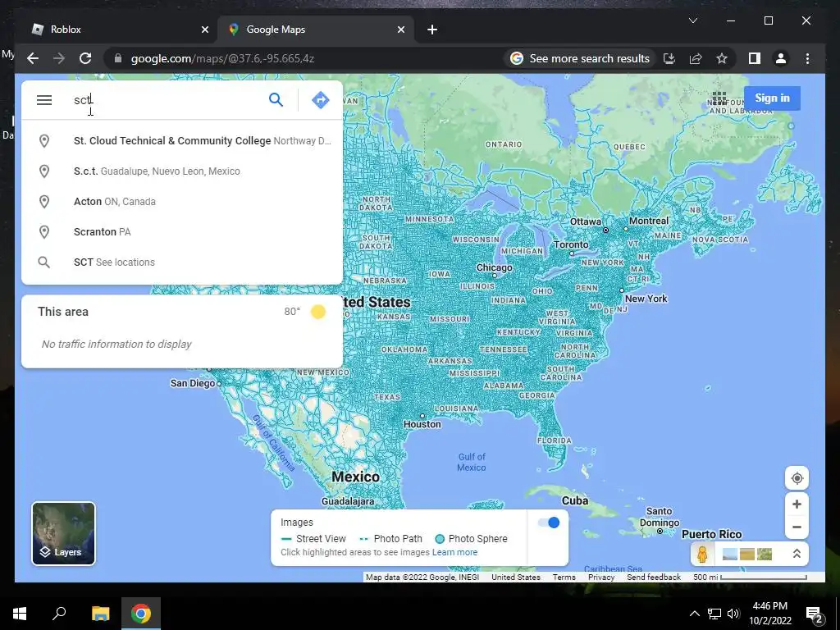Screen dimensions: 840x630
Task: Click the first imagery thumbnail beside Pegman
Action: [x=729, y=554]
